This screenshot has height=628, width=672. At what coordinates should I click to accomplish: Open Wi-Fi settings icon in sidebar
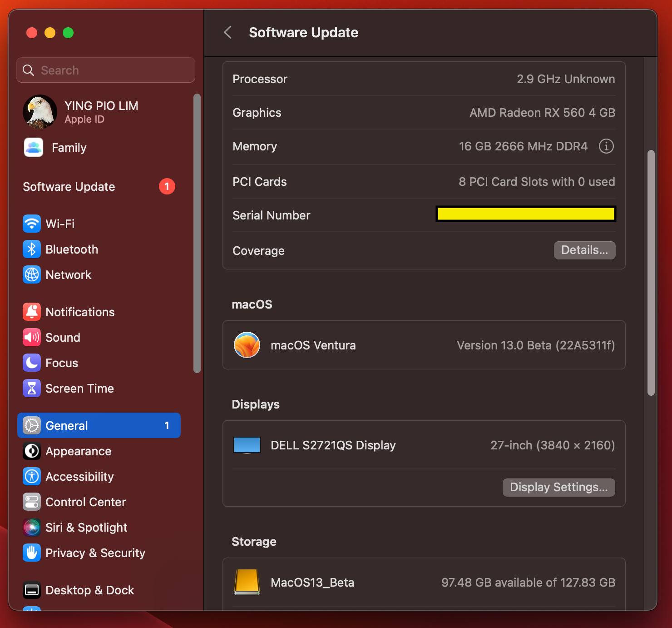pos(32,224)
